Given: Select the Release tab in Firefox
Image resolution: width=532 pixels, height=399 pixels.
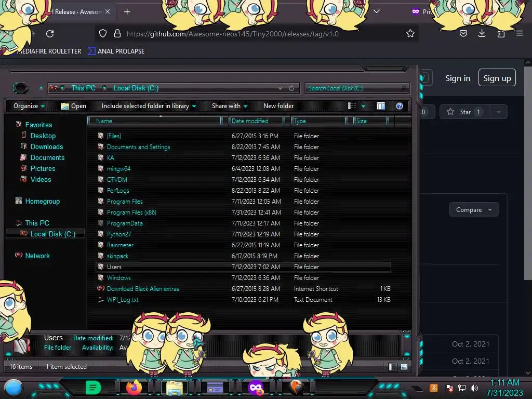Looking at the screenshot, I should [77, 12].
